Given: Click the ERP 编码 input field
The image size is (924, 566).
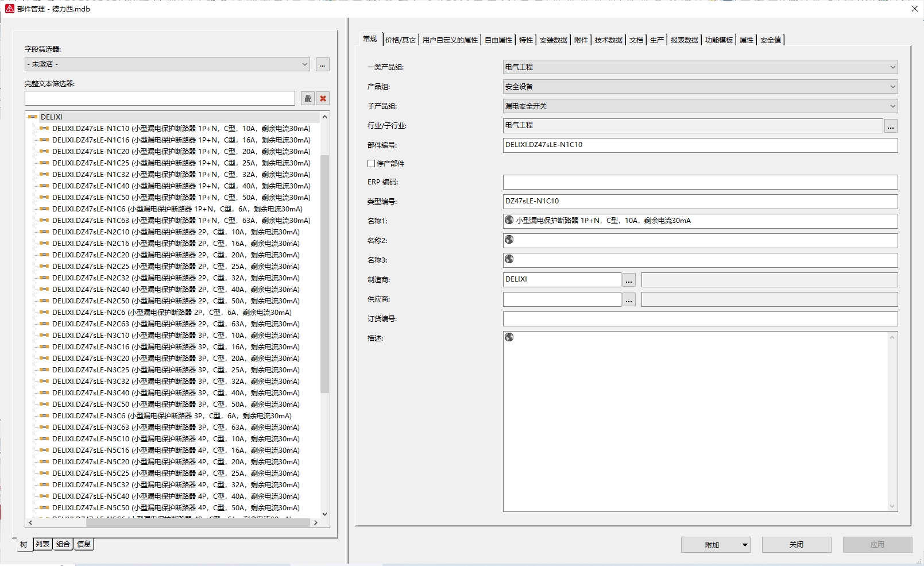Looking at the screenshot, I should pyautogui.click(x=699, y=182).
